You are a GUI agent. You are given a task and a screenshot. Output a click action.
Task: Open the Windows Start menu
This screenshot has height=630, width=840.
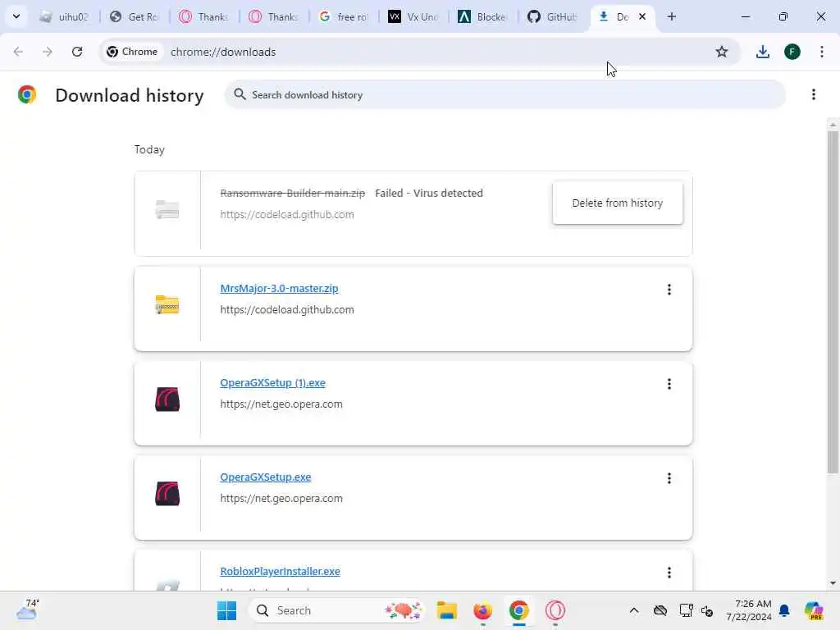point(226,610)
